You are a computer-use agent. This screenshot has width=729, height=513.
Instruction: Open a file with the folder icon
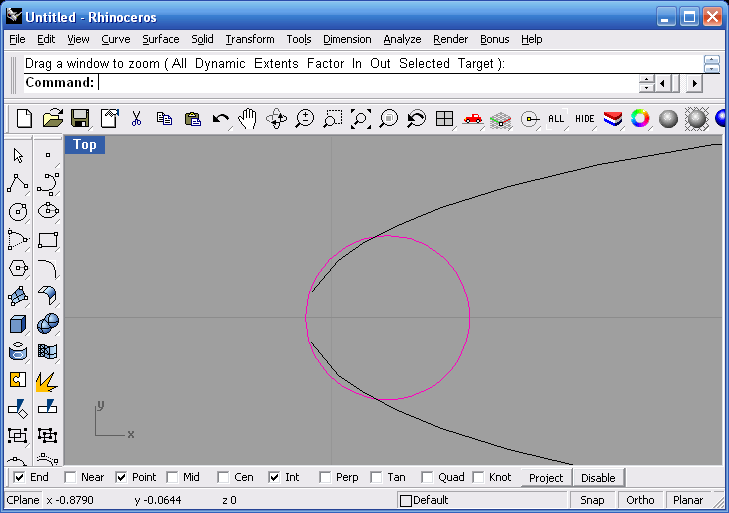[x=53, y=119]
